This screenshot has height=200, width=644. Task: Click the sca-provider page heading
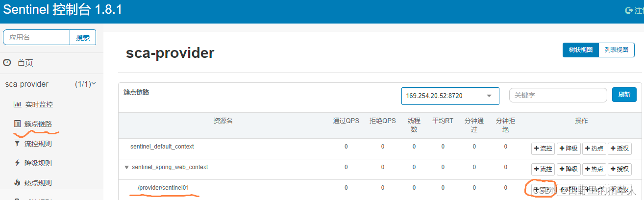[170, 53]
